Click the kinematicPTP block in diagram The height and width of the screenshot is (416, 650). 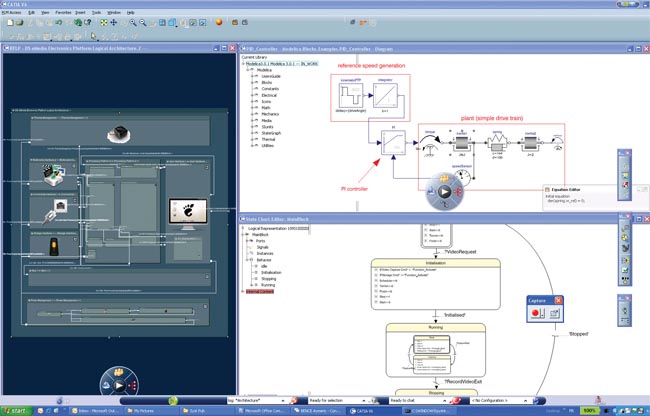tap(351, 96)
